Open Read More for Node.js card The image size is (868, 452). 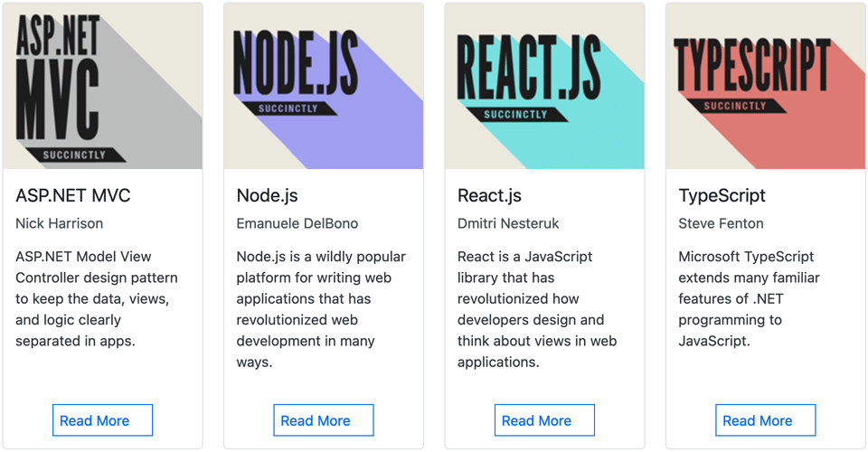324,420
